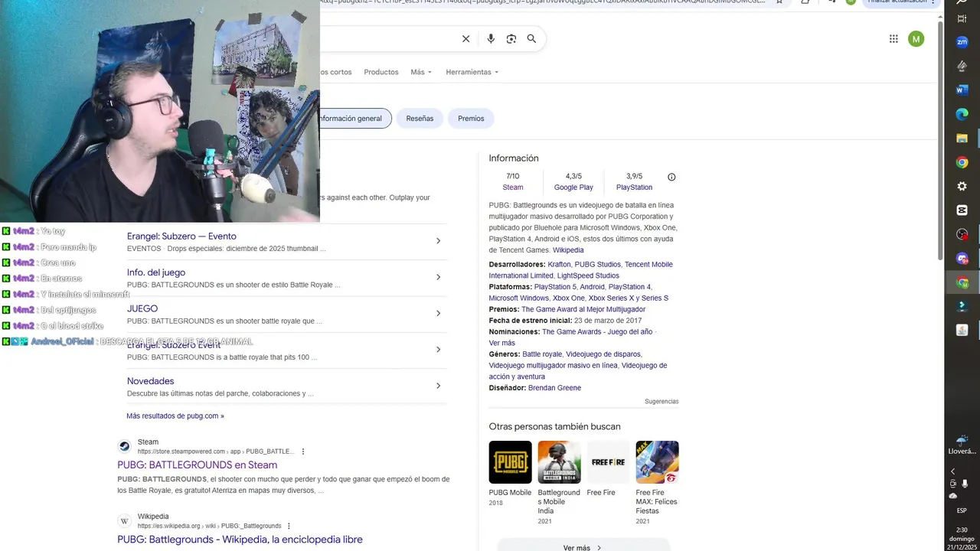This screenshot has width=980, height=551.
Task: Select the Información general chip
Action: [354, 119]
